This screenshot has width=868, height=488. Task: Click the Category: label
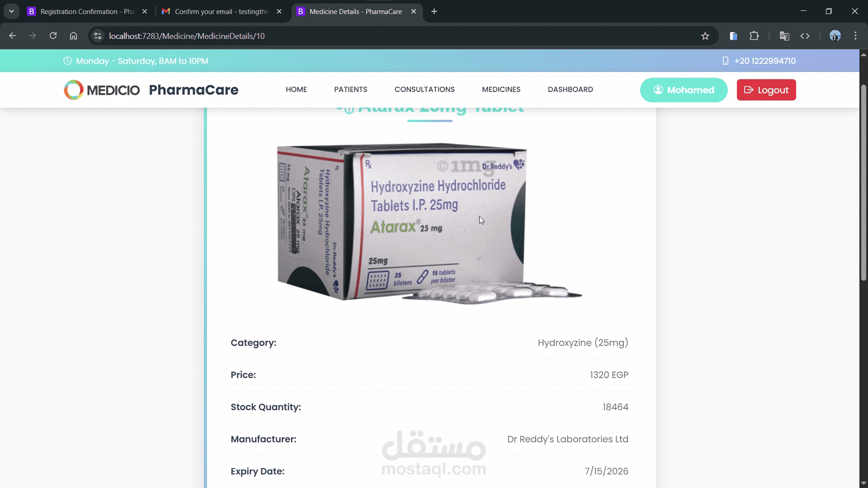click(253, 343)
